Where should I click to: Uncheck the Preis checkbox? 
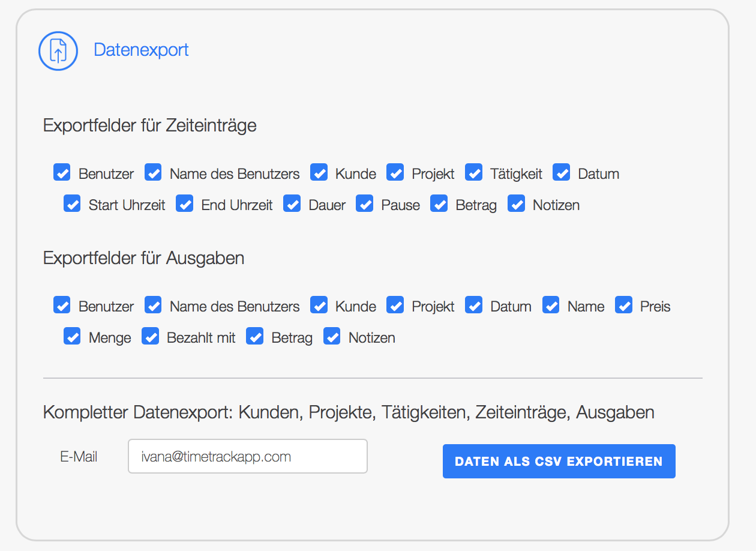click(x=624, y=305)
